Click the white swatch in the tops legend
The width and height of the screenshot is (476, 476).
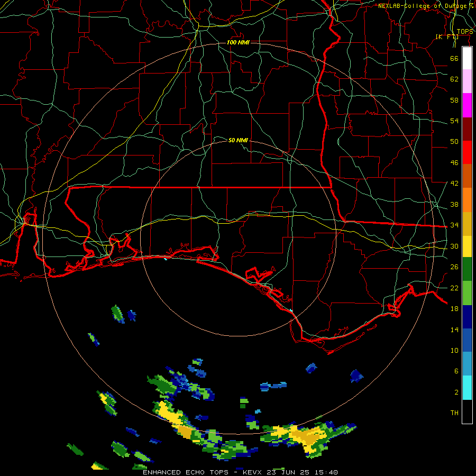[x=467, y=58]
